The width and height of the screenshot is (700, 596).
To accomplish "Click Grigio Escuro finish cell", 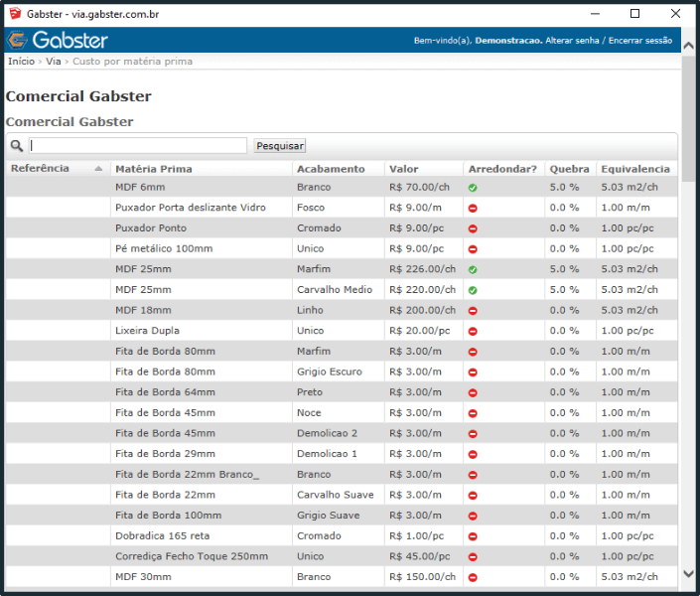I will [x=330, y=372].
